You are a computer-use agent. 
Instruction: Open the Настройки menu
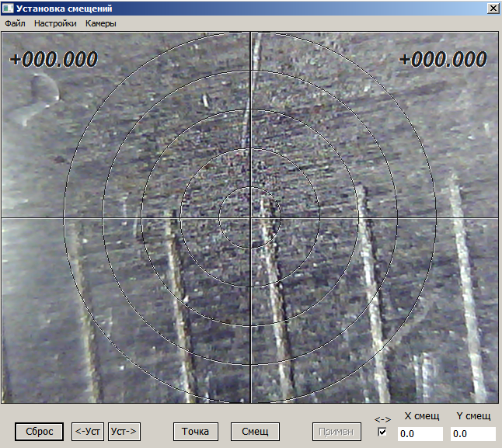tap(55, 23)
